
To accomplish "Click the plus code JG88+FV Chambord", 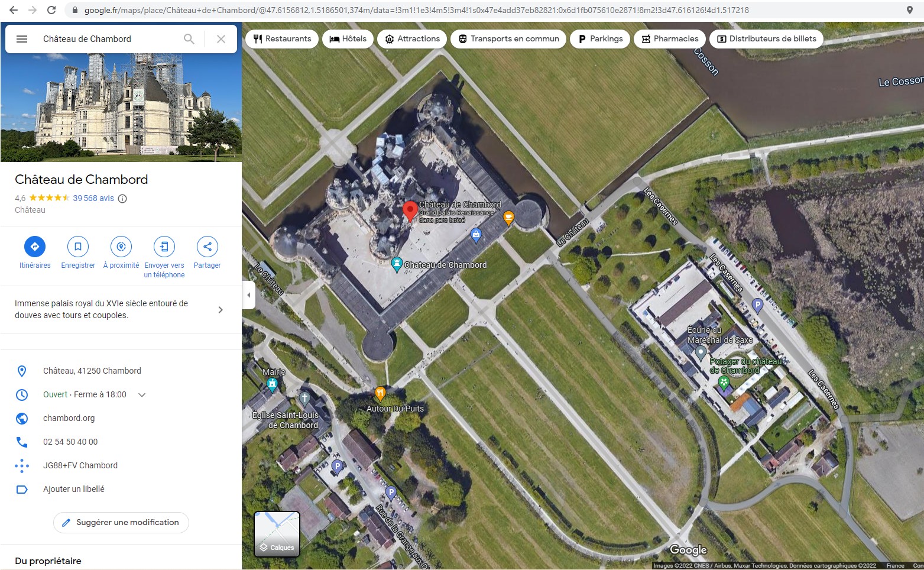I will click(x=80, y=465).
